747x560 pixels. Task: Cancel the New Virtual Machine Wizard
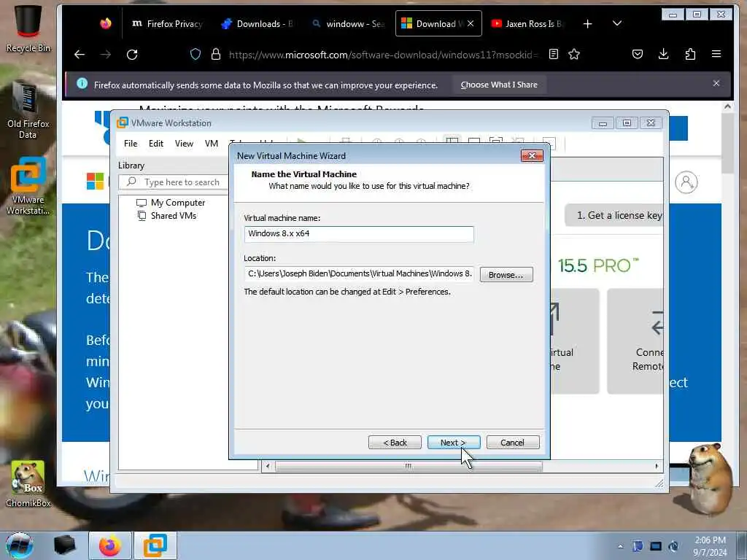[513, 443]
